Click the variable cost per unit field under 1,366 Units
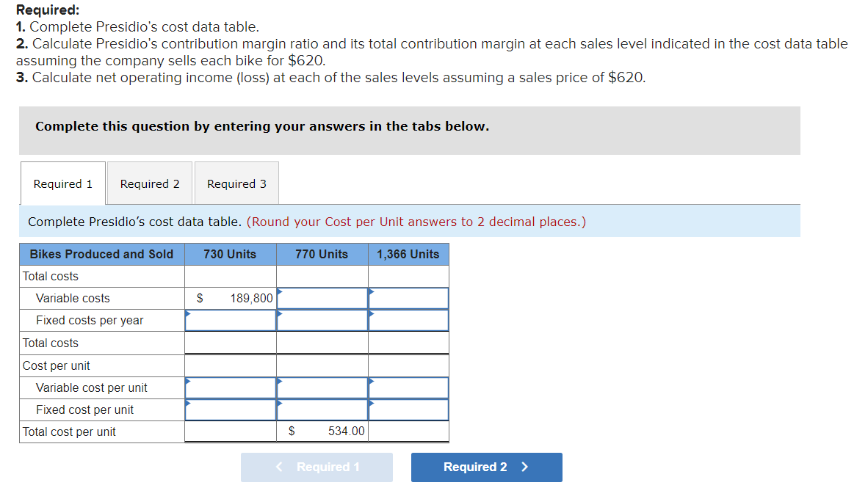 (408, 387)
